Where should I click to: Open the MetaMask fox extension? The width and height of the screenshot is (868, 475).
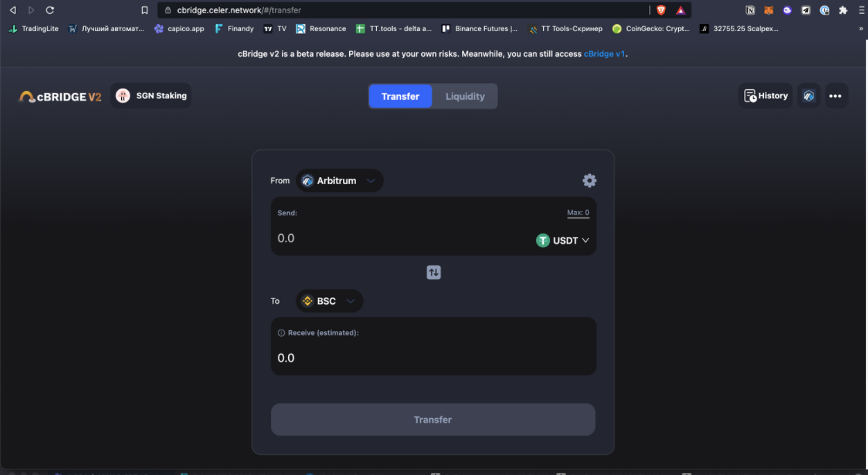click(x=769, y=10)
